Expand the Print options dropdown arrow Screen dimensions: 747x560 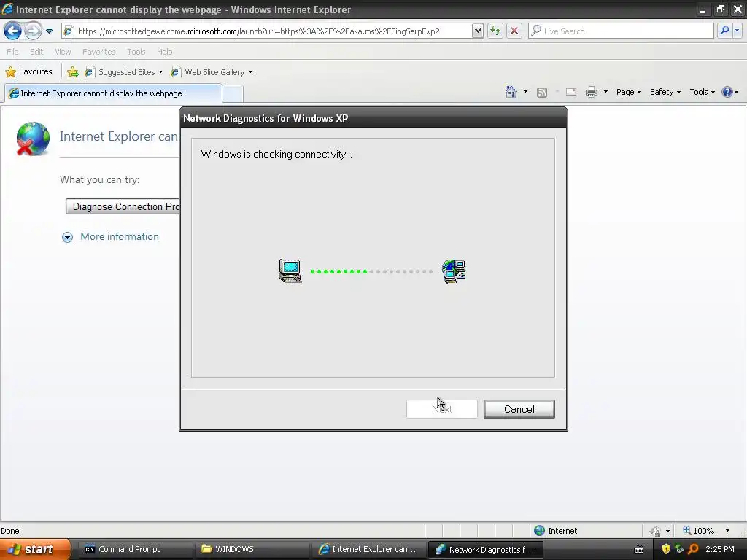[x=605, y=92]
